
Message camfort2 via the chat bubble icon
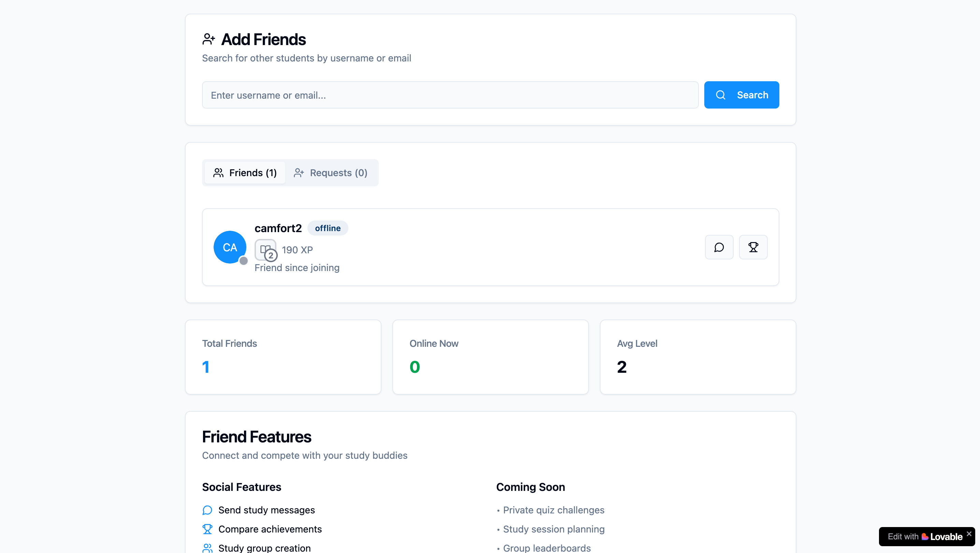click(719, 247)
